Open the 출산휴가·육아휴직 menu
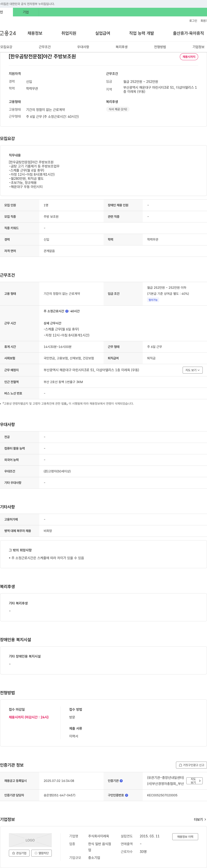Screen dimensions: 207x868 (x=188, y=33)
